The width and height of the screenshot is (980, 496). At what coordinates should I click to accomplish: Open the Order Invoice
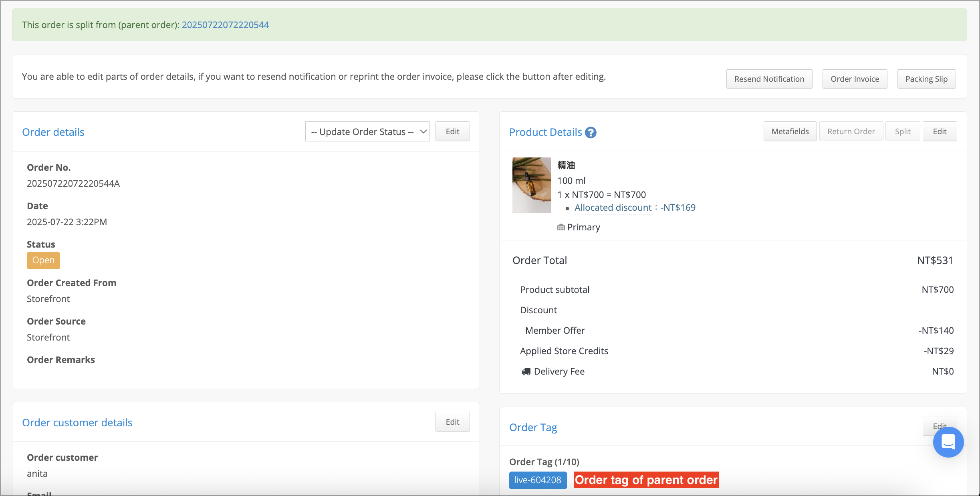(x=855, y=79)
